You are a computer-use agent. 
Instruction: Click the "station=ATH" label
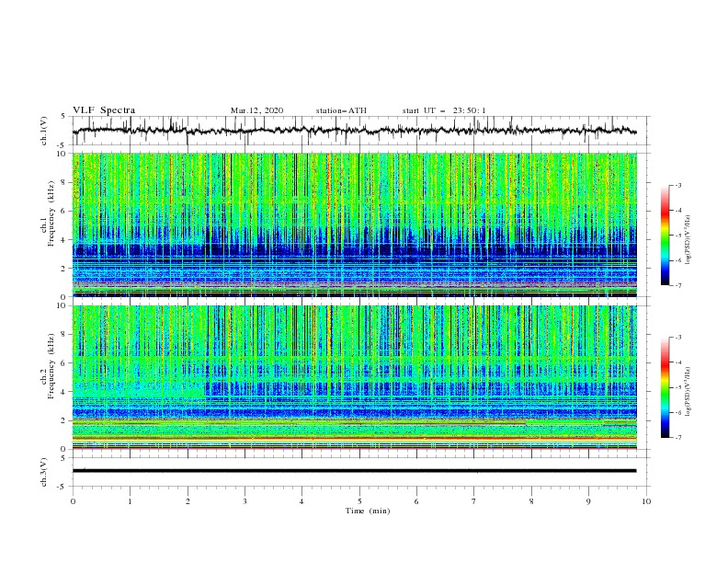[x=341, y=110]
